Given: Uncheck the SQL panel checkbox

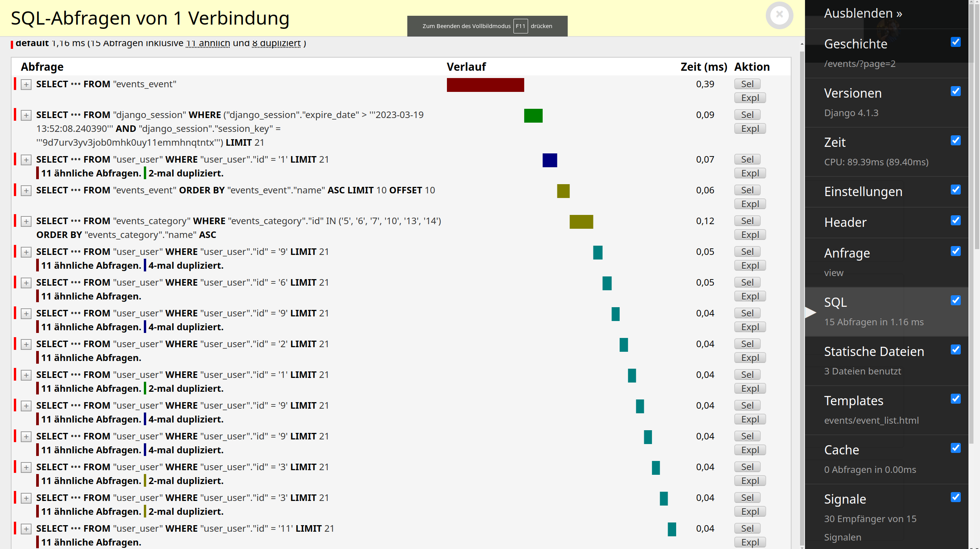Looking at the screenshot, I should 955,300.
